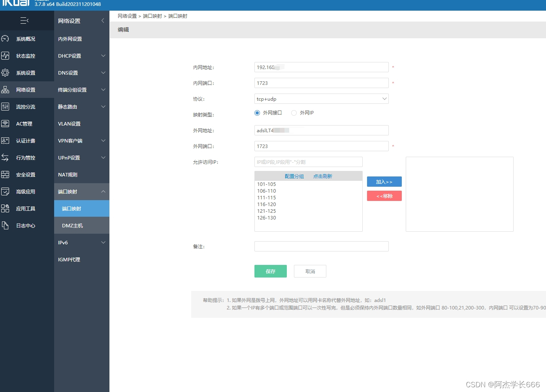Viewport: 546px width, 392px height.
Task: Collapse the sidebar with hamburger icon
Action: pos(24,21)
